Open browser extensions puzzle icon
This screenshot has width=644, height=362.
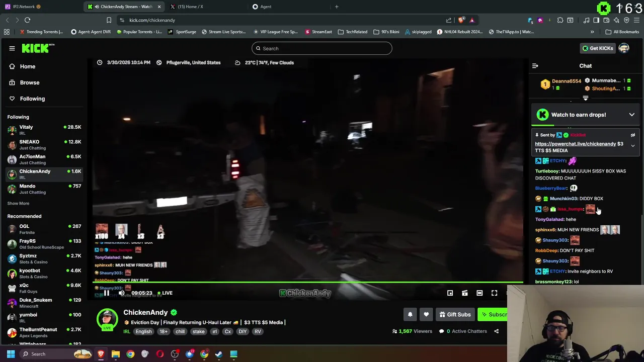point(560,20)
